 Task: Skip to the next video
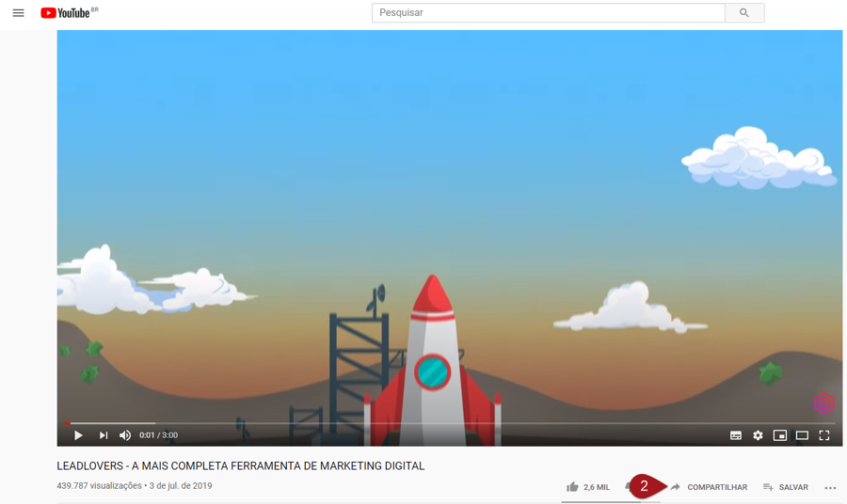click(x=103, y=435)
